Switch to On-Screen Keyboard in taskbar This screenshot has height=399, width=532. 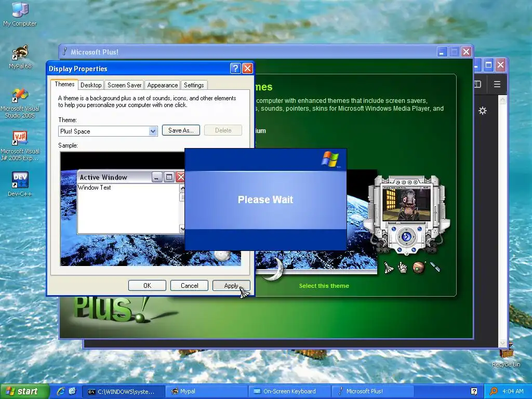[290, 391]
